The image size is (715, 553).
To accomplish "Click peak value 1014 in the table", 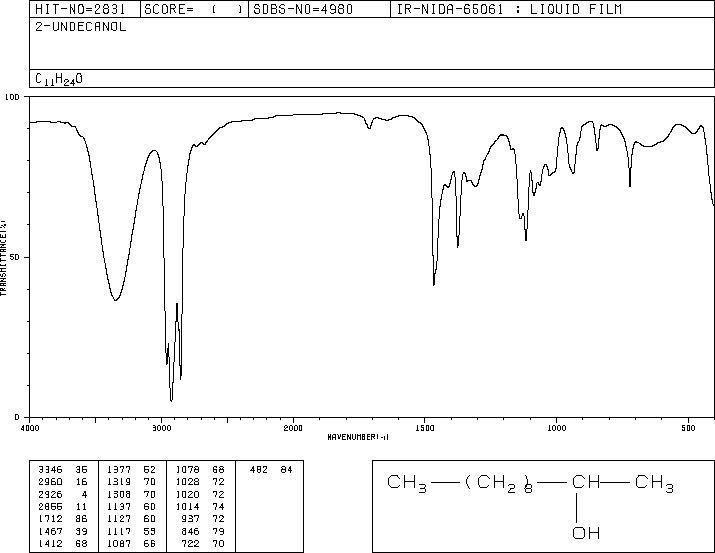I will click(x=188, y=506).
